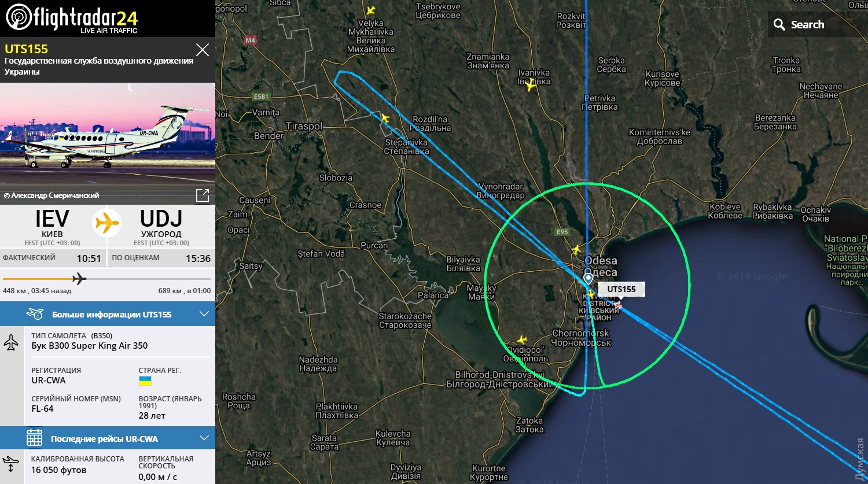Click yellow plane near Velyka Mykhailivka
Screen dimensions: 868x484
[371, 10]
